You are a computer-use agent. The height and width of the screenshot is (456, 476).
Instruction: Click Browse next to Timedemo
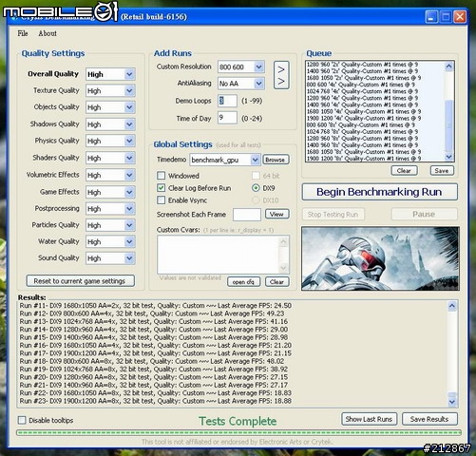276,160
